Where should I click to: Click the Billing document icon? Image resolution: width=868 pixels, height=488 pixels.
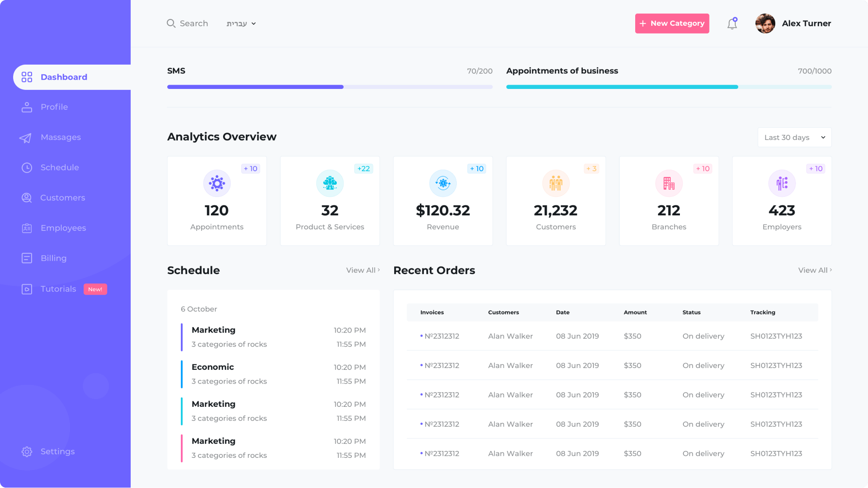[27, 258]
